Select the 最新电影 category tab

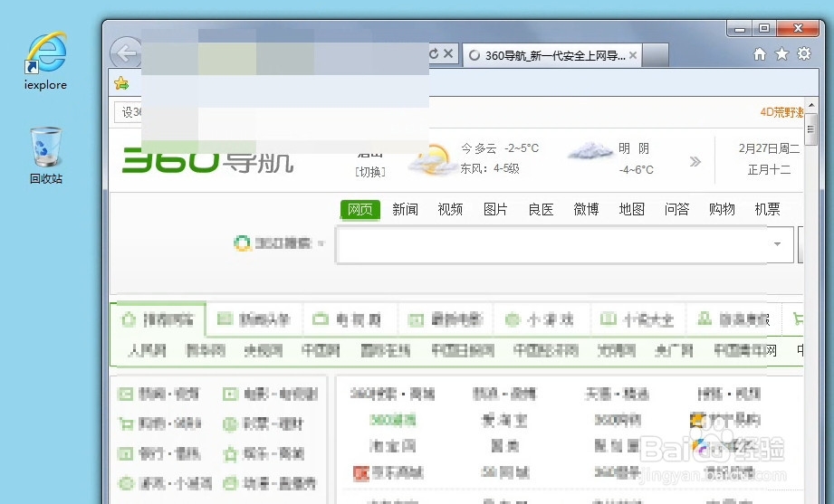point(446,319)
